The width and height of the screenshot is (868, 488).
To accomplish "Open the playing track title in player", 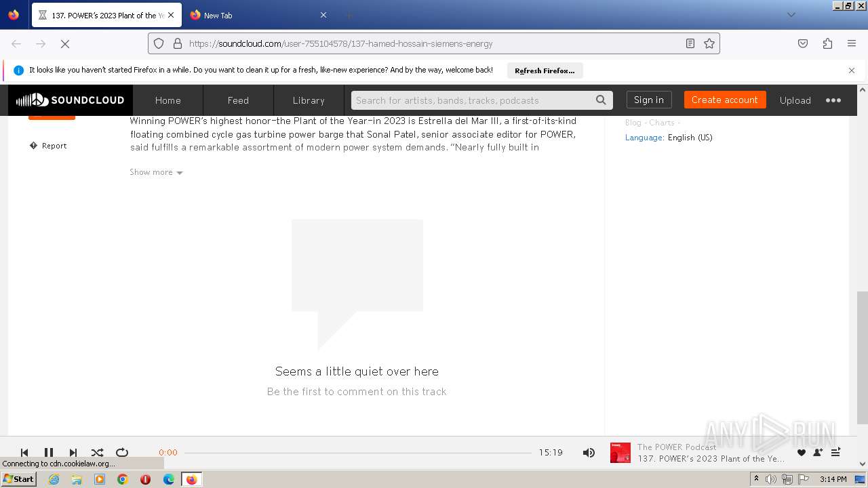I will [x=711, y=459].
